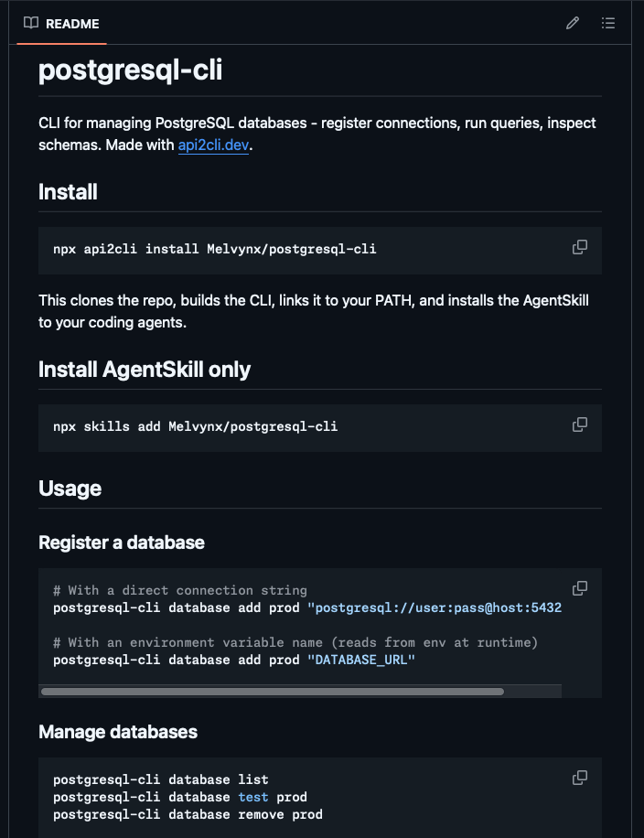The width and height of the screenshot is (644, 838).
Task: Click the Manage databases subheading
Action: pyautogui.click(x=118, y=732)
